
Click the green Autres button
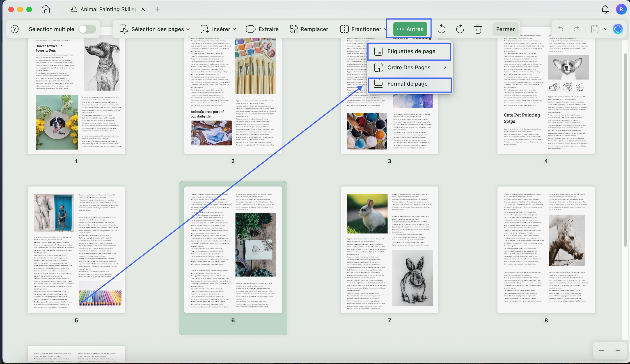pos(410,29)
